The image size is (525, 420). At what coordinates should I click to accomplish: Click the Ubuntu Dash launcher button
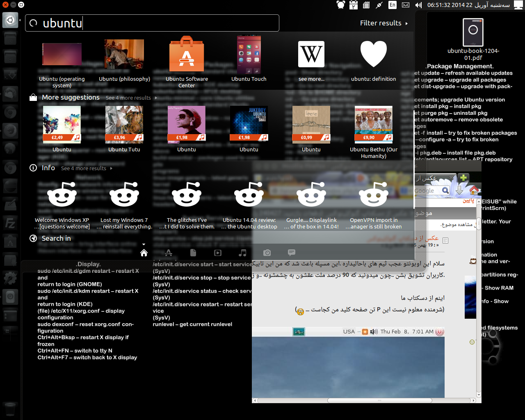click(x=10, y=20)
